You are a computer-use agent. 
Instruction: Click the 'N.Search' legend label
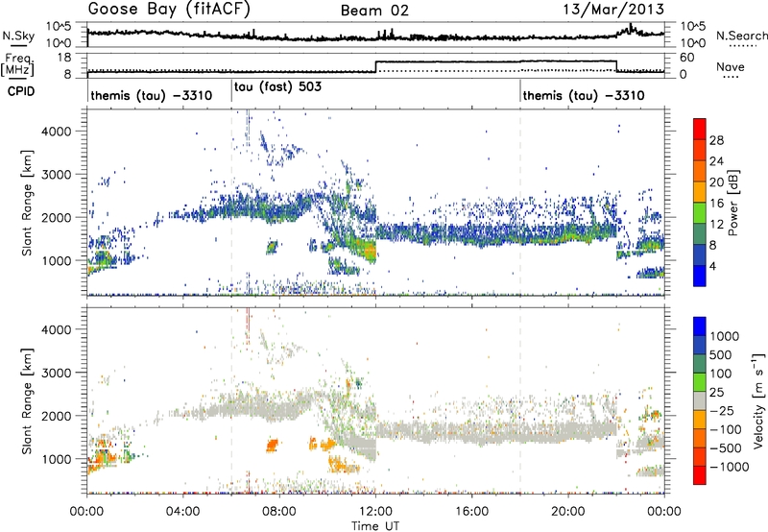click(741, 36)
